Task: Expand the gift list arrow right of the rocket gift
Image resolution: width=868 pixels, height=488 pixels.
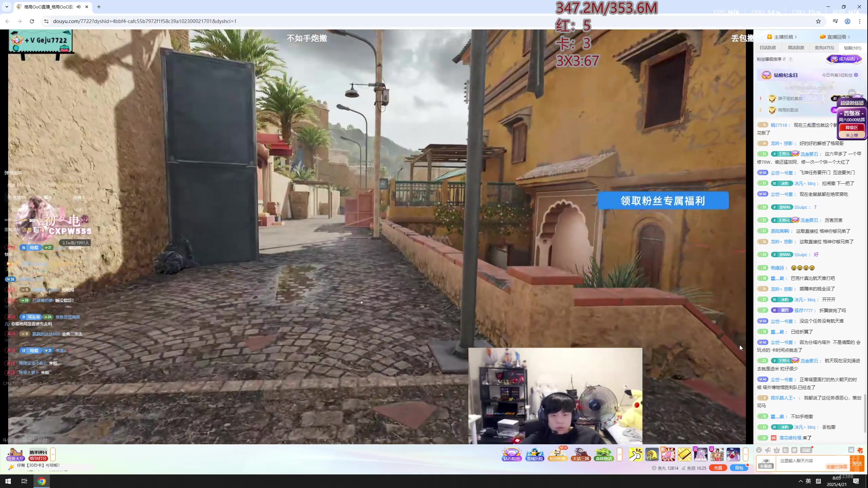Action: (745, 454)
